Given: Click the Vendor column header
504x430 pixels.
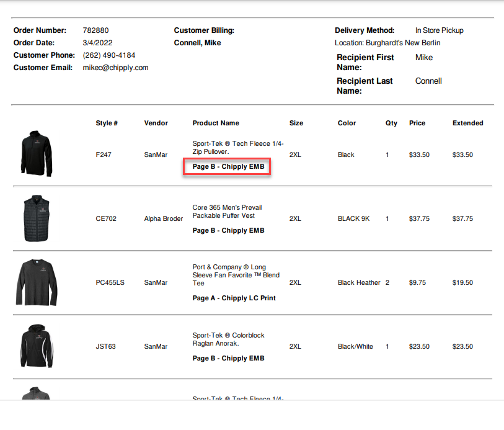Looking at the screenshot, I should pyautogui.click(x=155, y=123).
